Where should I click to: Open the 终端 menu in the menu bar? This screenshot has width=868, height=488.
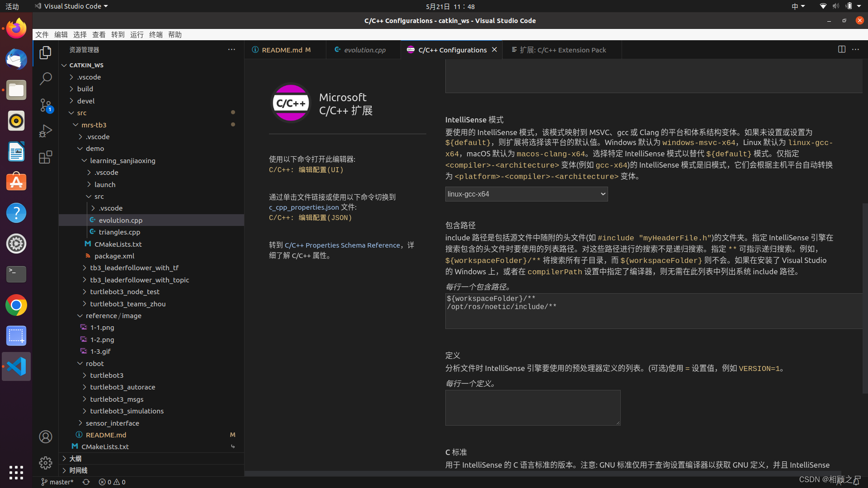[x=156, y=34]
